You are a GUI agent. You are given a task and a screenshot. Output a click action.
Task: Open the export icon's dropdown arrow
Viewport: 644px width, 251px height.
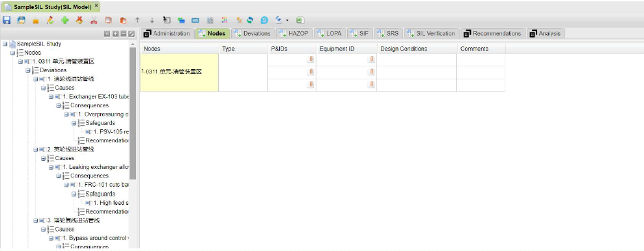287,20
